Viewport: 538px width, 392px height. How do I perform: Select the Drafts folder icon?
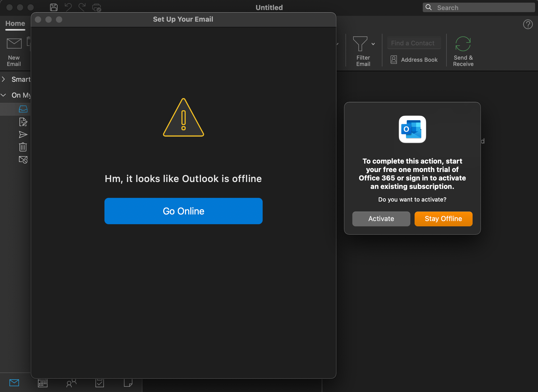point(23,122)
